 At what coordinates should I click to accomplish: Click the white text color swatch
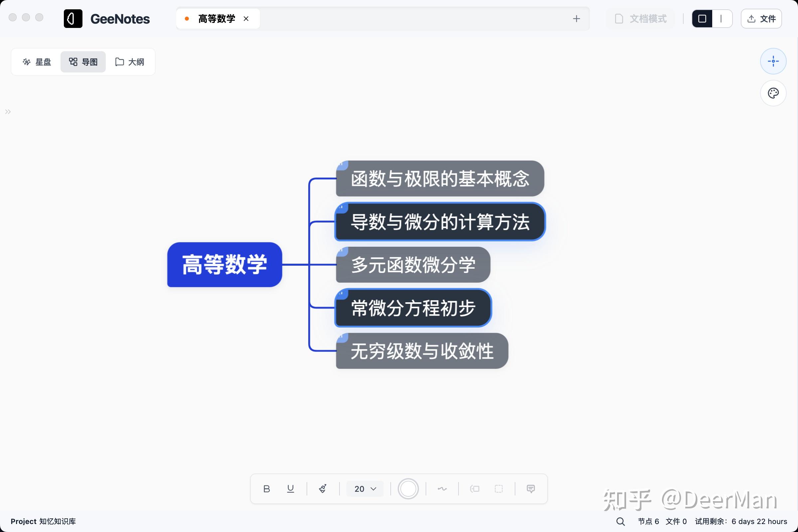(x=408, y=488)
